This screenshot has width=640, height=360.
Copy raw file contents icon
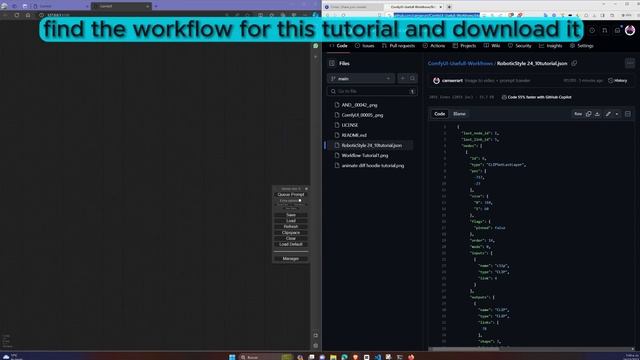pyautogui.click(x=588, y=114)
